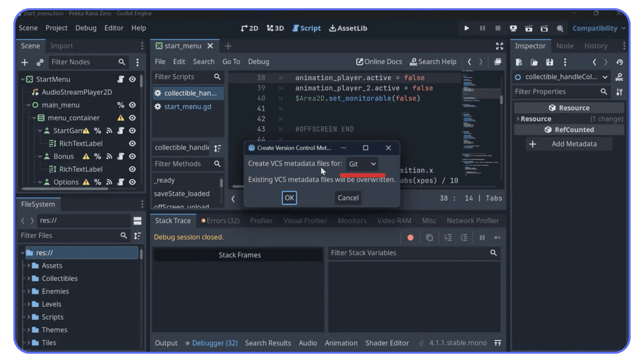Open the Debug menu in the script editor
This screenshot has width=644, height=362.
258,62
